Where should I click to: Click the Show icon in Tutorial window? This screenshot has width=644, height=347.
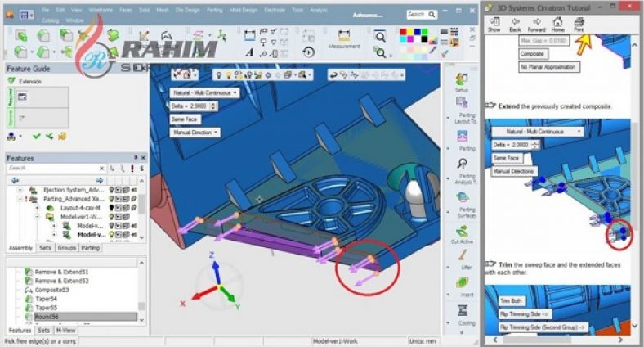point(494,25)
